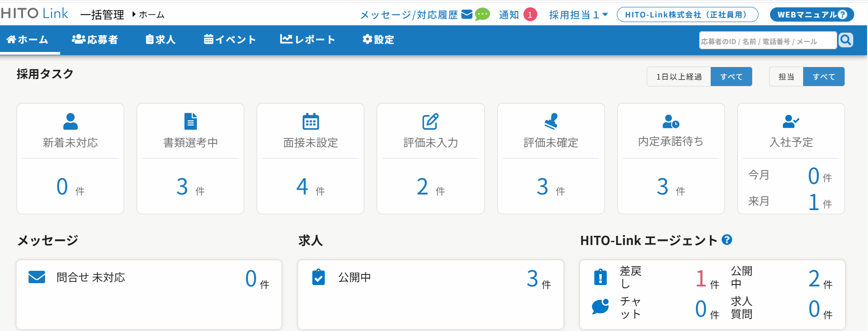The height and width of the screenshot is (331, 868).
Task: Click the 採用タスク heading
Action: (x=45, y=74)
